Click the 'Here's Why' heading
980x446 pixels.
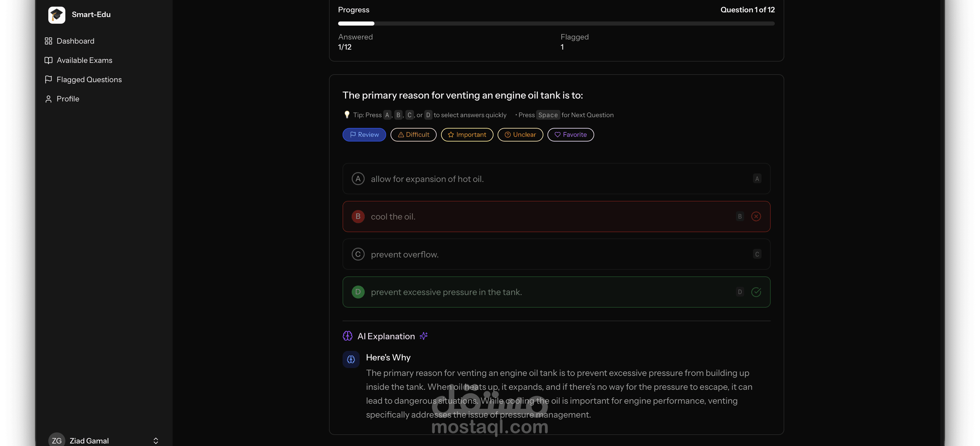[x=388, y=357]
